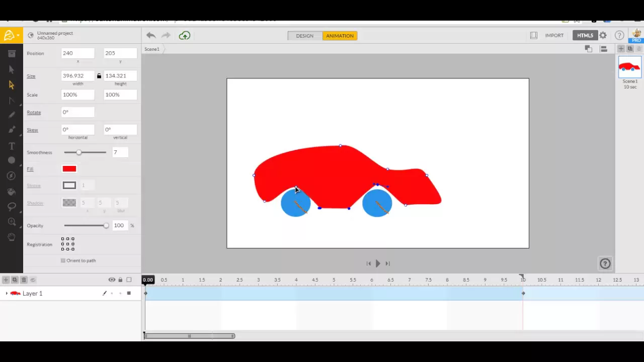The height and width of the screenshot is (362, 644).
Task: Click the IMPORT button
Action: 554,35
